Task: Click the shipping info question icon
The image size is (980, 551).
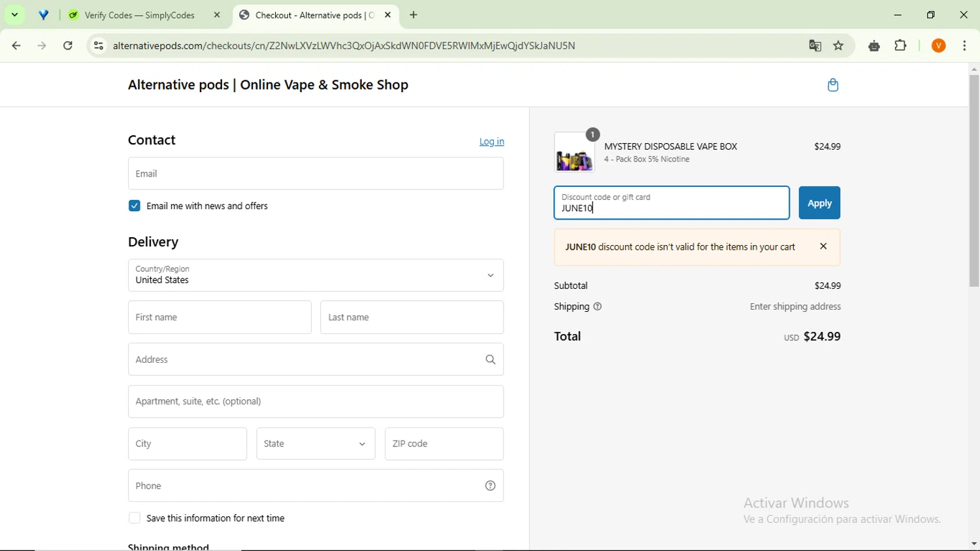Action: coord(597,307)
